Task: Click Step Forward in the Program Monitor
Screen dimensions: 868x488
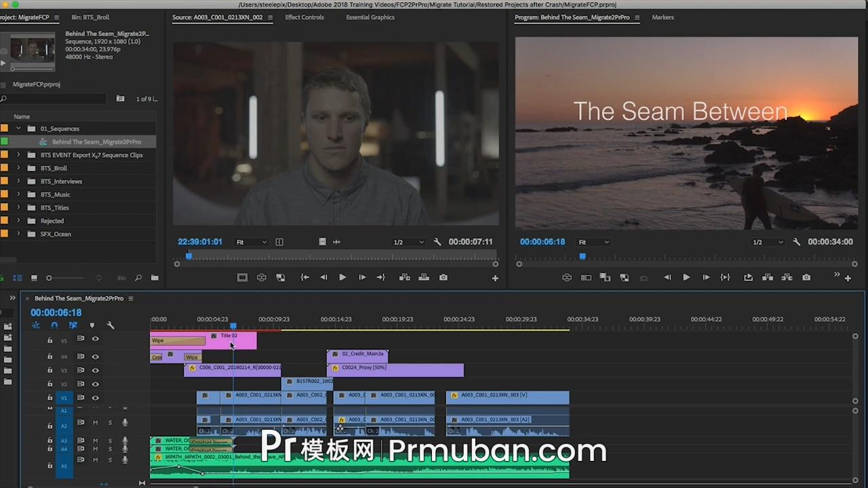Action: click(x=706, y=277)
